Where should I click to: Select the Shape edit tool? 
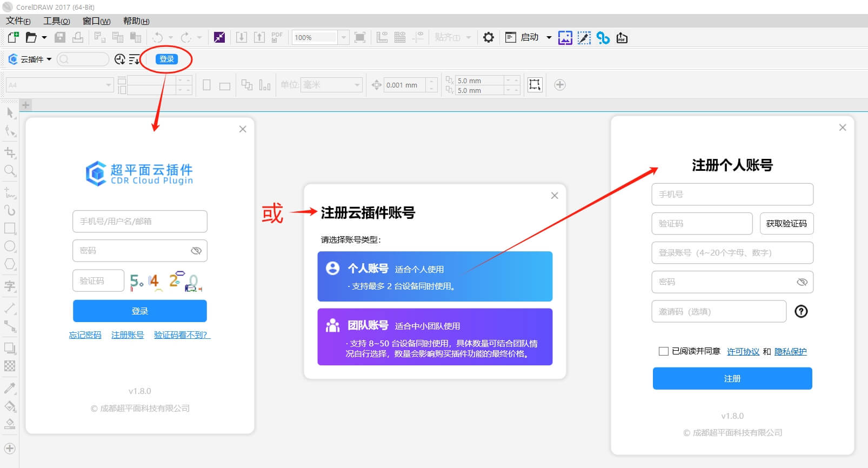coord(10,131)
